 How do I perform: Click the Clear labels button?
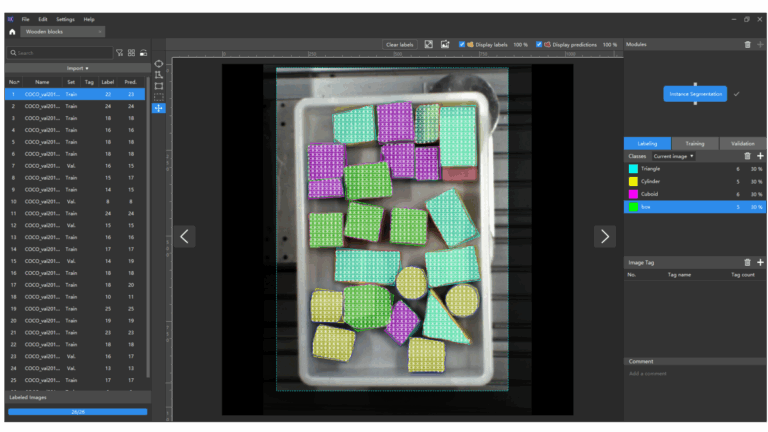click(x=399, y=45)
